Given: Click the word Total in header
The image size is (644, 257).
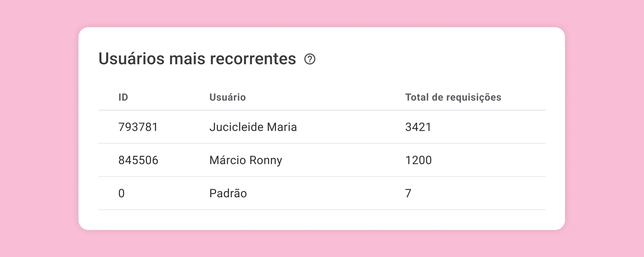Looking at the screenshot, I should pyautogui.click(x=417, y=97).
